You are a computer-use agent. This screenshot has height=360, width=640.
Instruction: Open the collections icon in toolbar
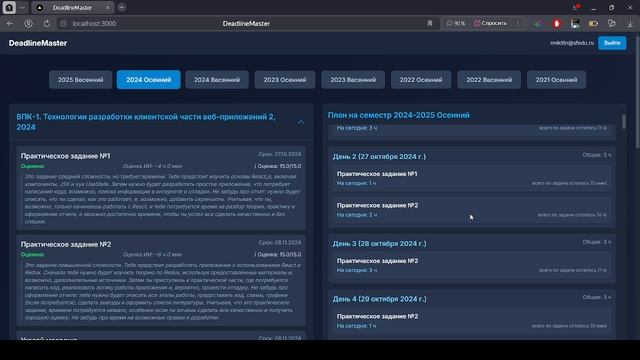[611, 24]
